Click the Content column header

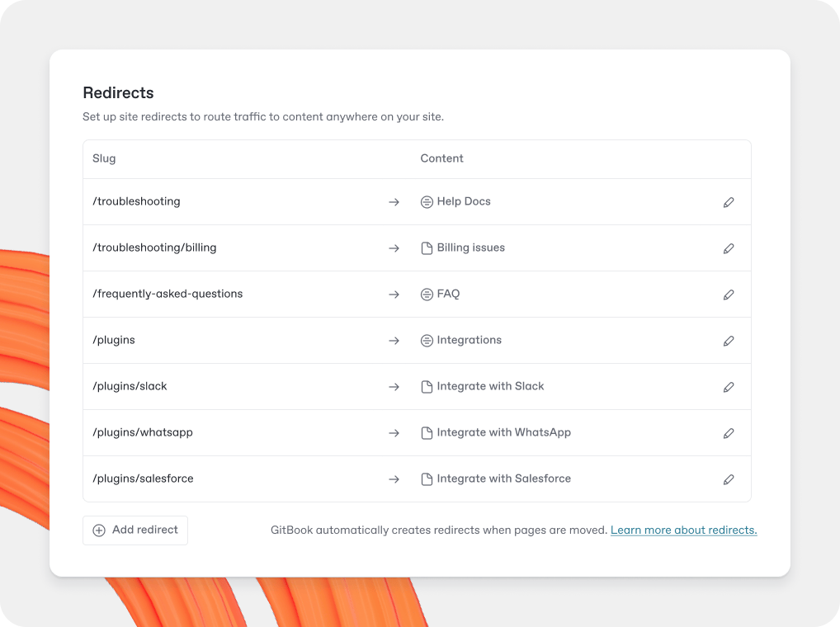point(441,158)
